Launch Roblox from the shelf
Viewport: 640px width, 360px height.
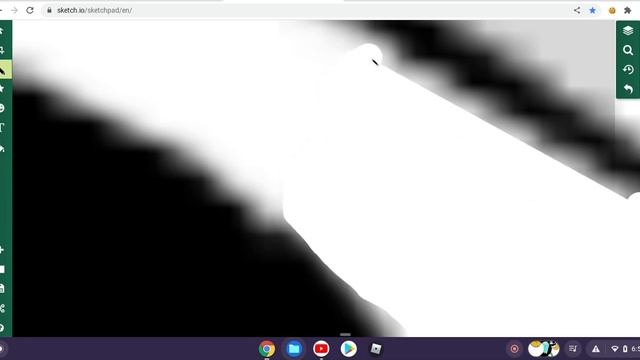pyautogui.click(x=376, y=349)
